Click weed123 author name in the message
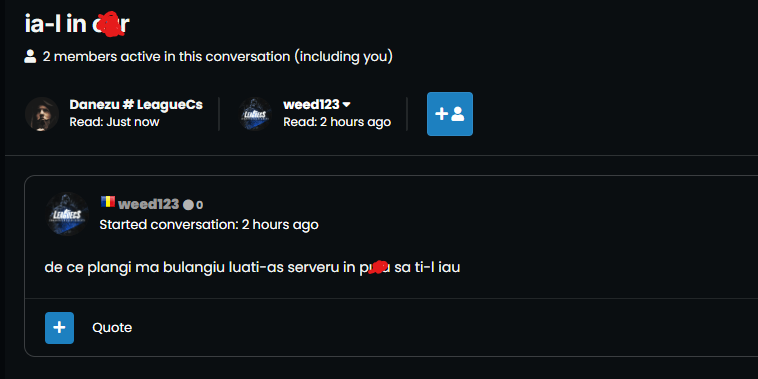Viewport: 758px width, 379px height. 148,204
